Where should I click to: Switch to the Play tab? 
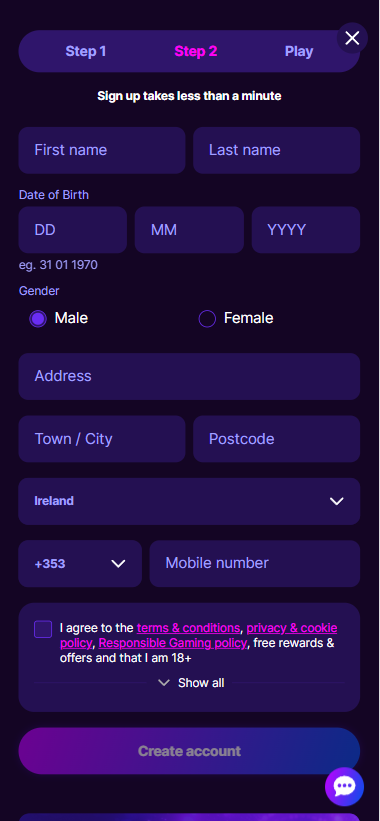(x=299, y=51)
